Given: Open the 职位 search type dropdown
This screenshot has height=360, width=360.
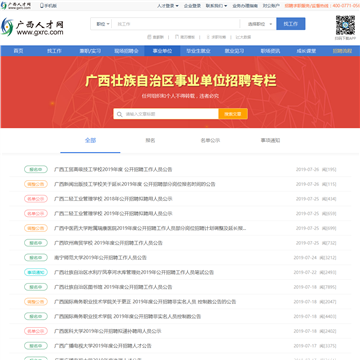Looking at the screenshot, I should click(x=103, y=24).
